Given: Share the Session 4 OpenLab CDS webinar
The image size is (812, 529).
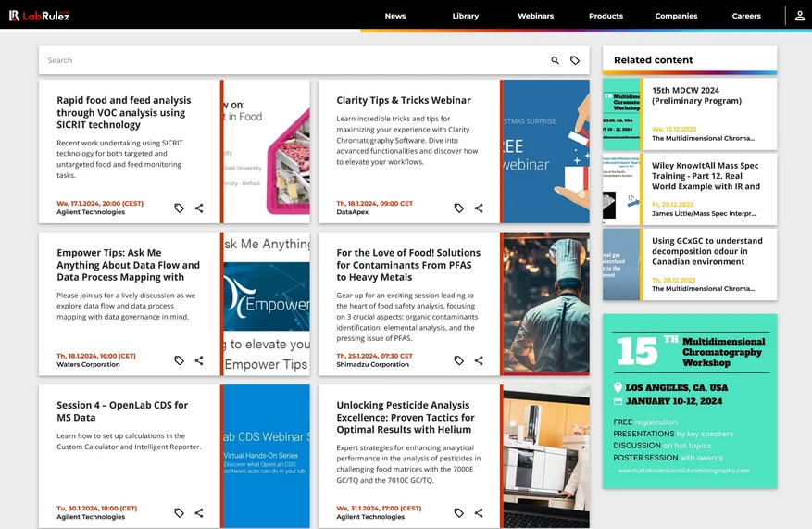Looking at the screenshot, I should (199, 512).
